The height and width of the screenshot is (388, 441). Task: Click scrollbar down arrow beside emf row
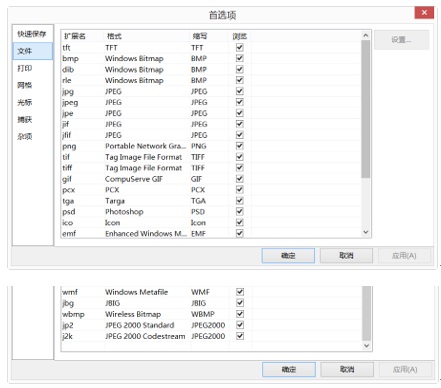(x=366, y=232)
